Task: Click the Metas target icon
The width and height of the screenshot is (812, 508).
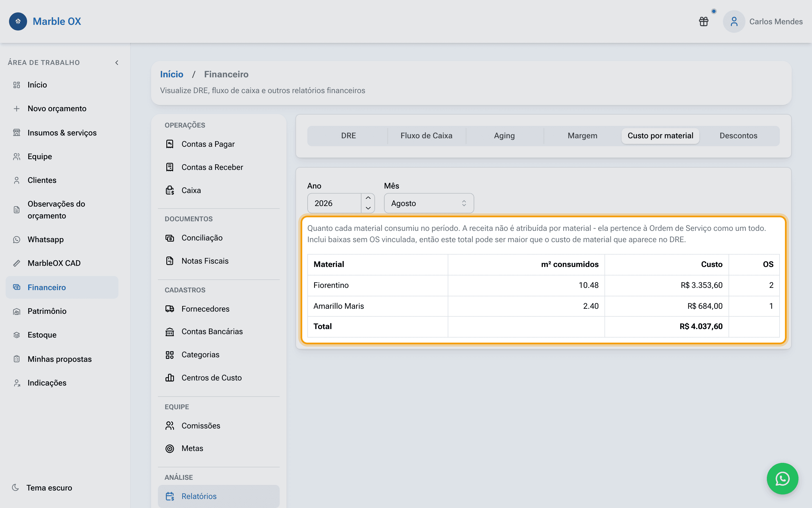Action: pyautogui.click(x=170, y=448)
